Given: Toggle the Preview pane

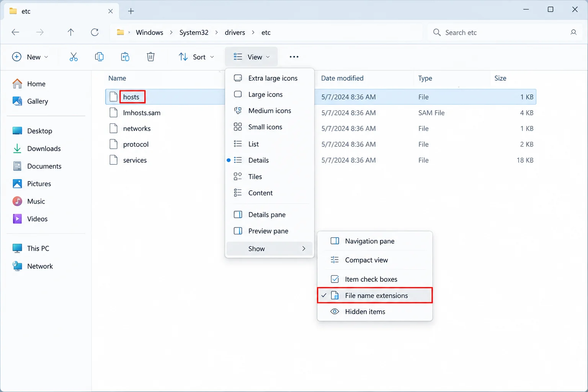Looking at the screenshot, I should tap(269, 231).
